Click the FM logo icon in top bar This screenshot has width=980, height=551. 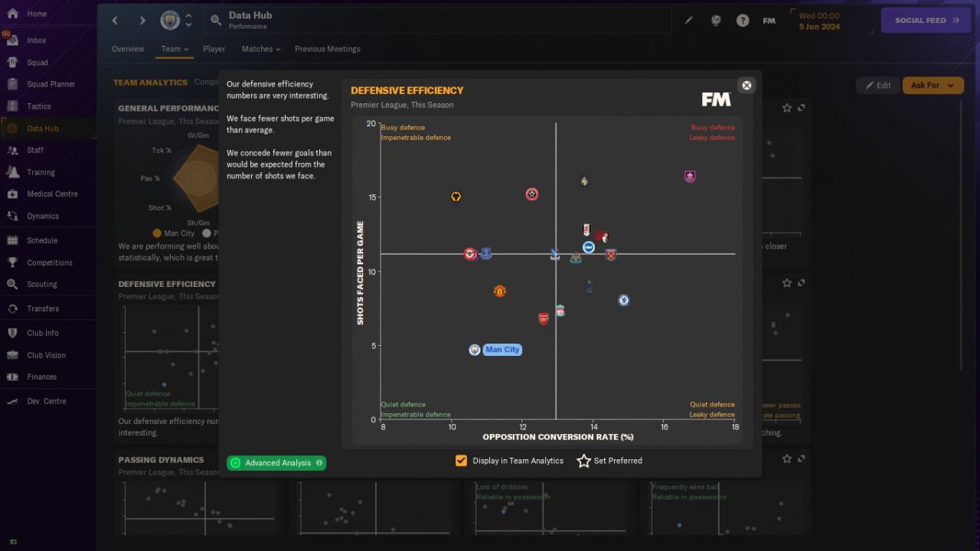pyautogui.click(x=769, y=21)
